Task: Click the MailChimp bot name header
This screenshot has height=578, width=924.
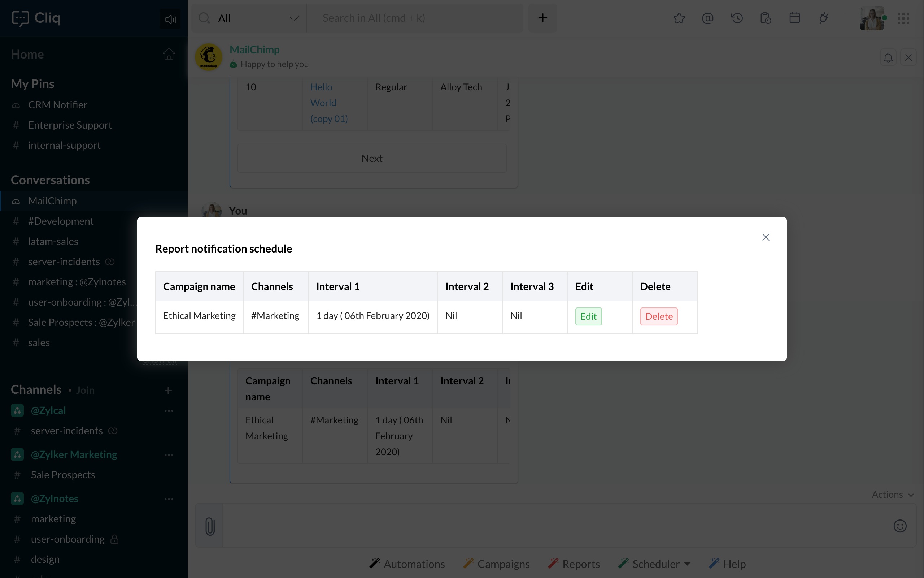Action: point(254,50)
